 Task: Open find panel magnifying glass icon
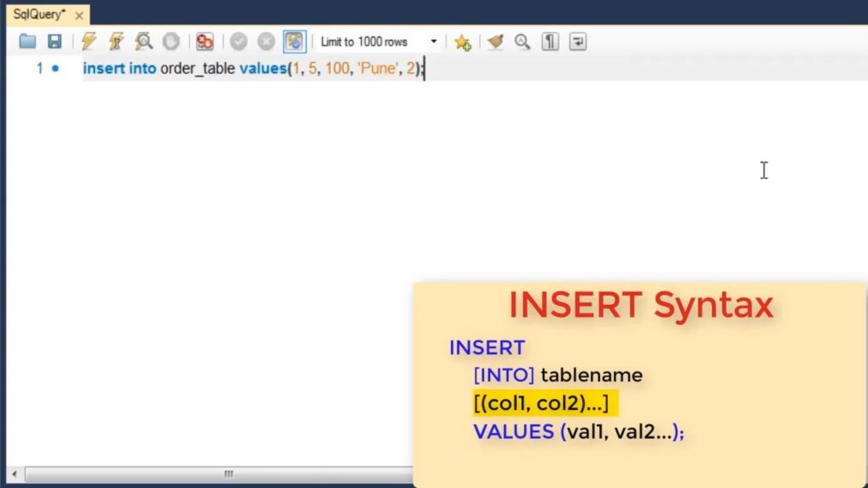(x=522, y=42)
